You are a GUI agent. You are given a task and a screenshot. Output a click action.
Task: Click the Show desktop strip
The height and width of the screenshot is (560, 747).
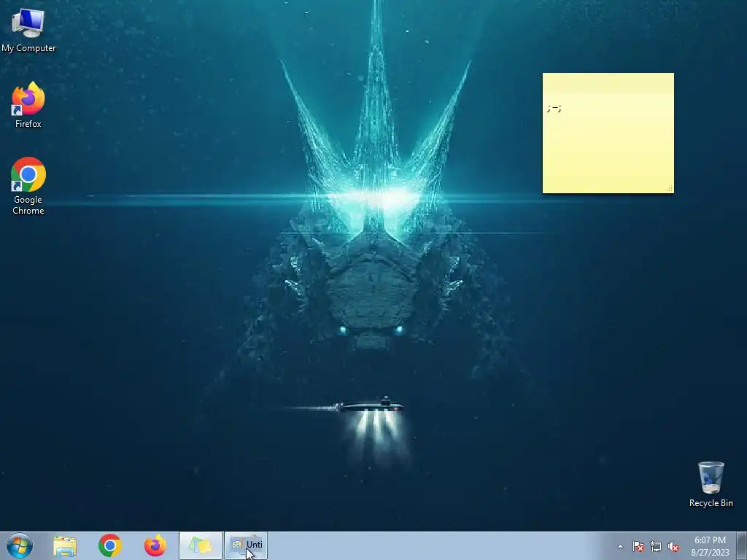pos(742,545)
